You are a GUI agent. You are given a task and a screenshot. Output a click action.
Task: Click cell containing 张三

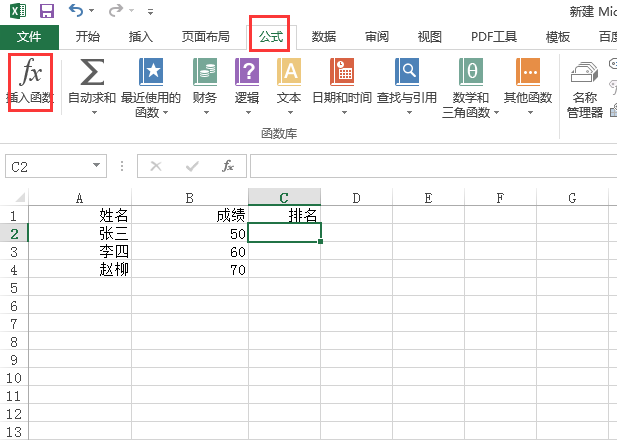coord(80,233)
